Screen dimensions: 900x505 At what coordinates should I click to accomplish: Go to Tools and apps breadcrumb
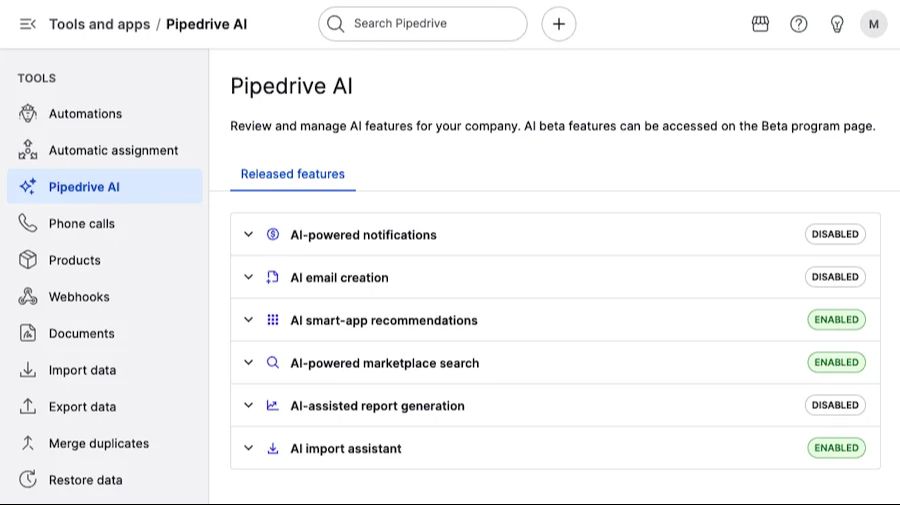click(x=99, y=24)
